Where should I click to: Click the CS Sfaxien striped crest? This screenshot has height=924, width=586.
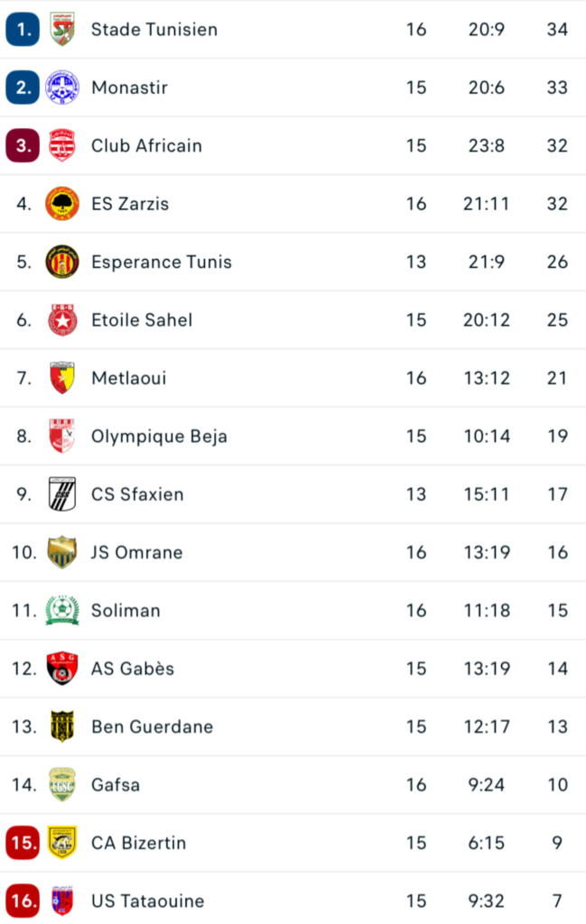[x=62, y=494]
